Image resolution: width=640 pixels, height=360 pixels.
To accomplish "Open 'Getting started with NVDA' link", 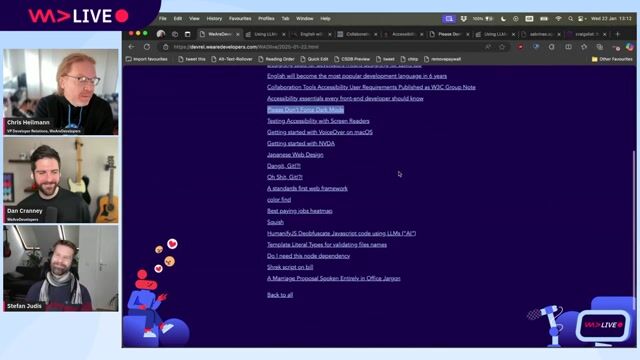I will pyautogui.click(x=301, y=143).
